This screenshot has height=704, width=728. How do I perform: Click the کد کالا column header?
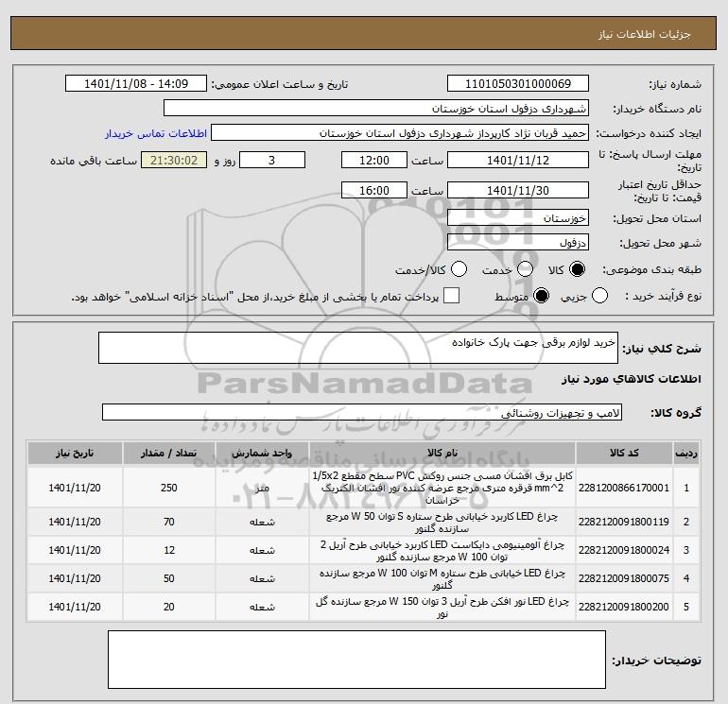click(624, 453)
